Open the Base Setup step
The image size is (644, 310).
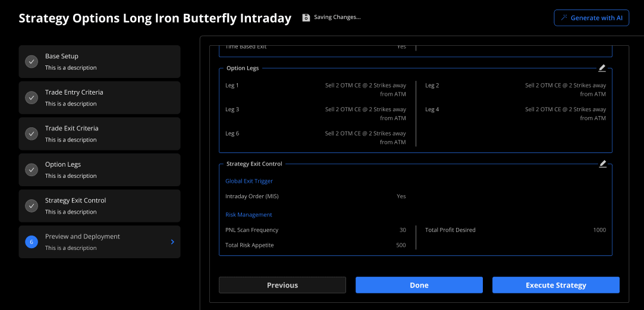coord(99,62)
